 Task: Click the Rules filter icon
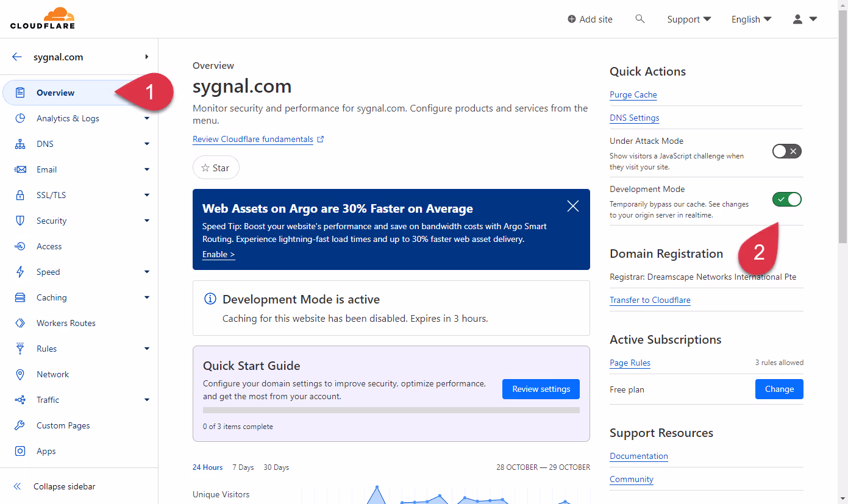(x=20, y=349)
